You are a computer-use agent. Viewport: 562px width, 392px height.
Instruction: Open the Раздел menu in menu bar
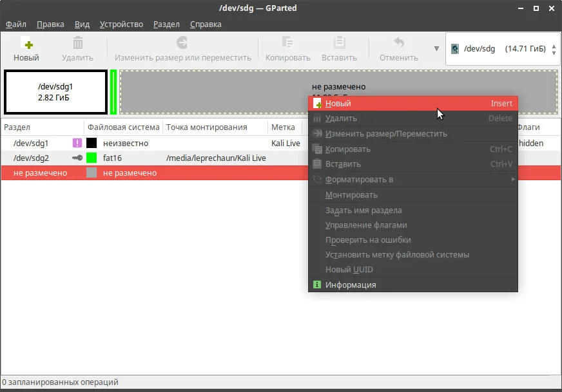pyautogui.click(x=166, y=24)
